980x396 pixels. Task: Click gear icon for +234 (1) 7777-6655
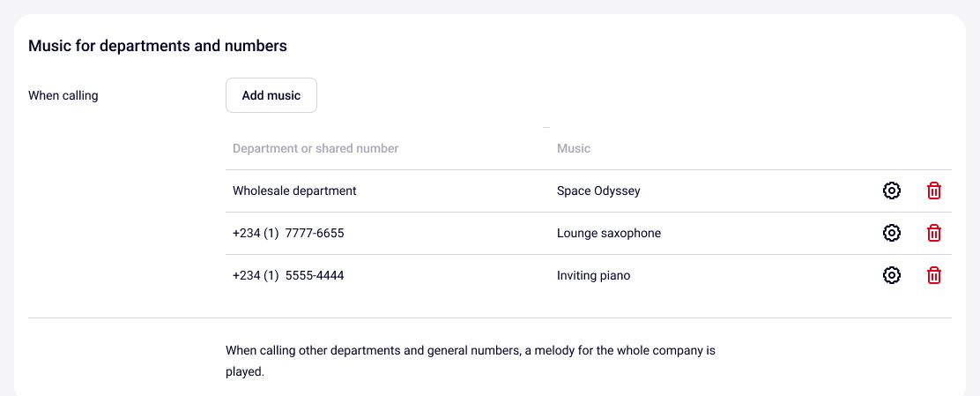tap(892, 233)
